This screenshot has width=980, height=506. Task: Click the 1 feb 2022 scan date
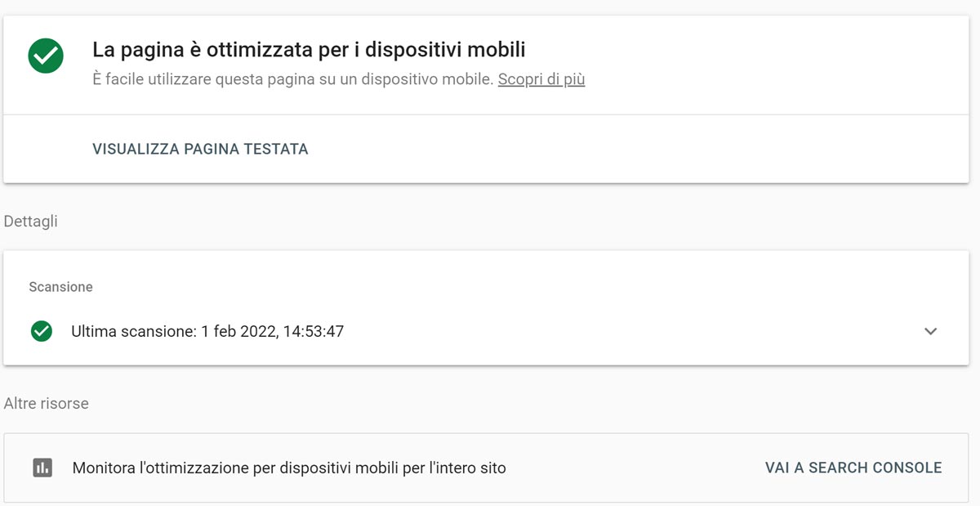coord(237,332)
